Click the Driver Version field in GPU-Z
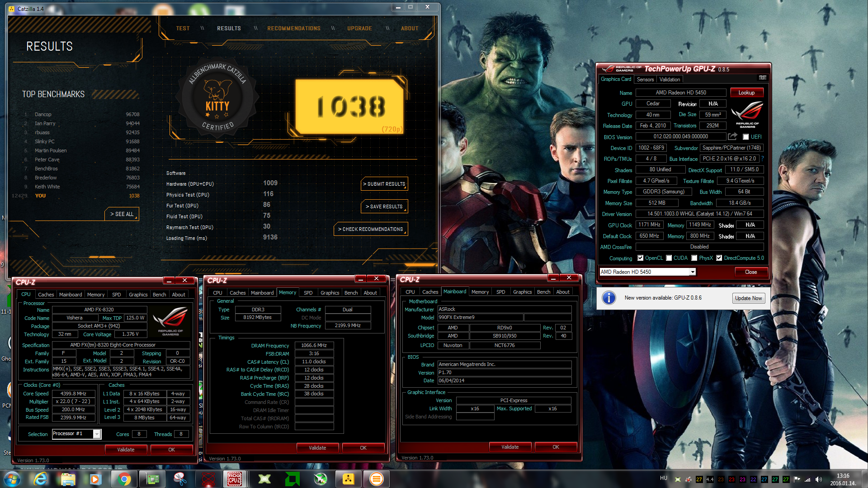This screenshot has height=488, width=868. (x=700, y=214)
